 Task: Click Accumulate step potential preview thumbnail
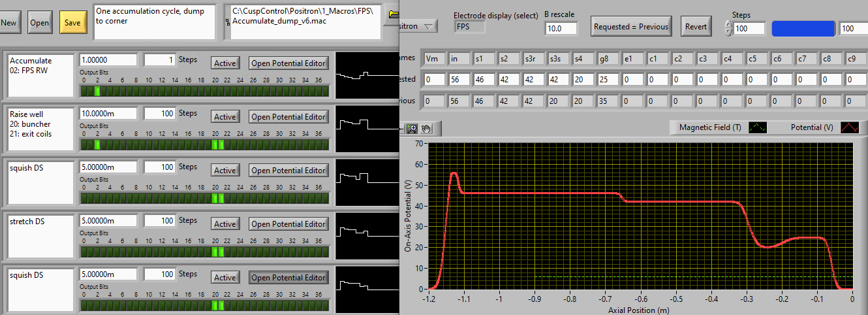point(367,75)
